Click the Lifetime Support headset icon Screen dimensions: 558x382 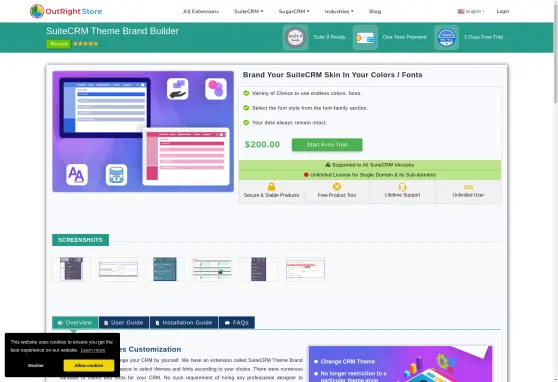click(x=402, y=187)
